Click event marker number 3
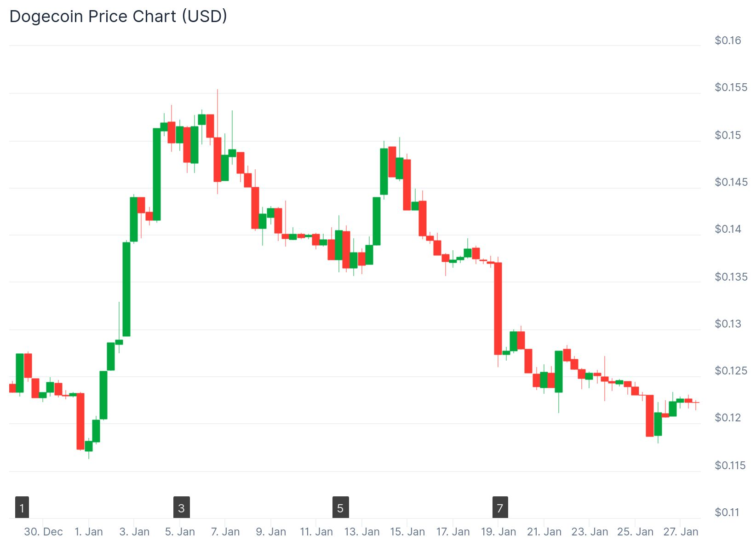Screen dimensions: 756x552 click(x=181, y=507)
